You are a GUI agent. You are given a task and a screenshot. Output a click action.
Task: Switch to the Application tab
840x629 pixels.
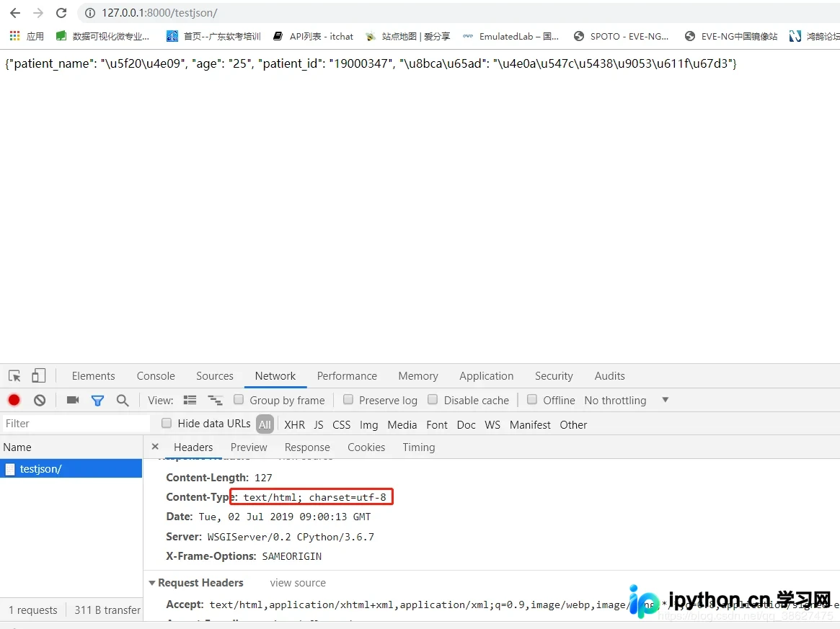(x=487, y=376)
